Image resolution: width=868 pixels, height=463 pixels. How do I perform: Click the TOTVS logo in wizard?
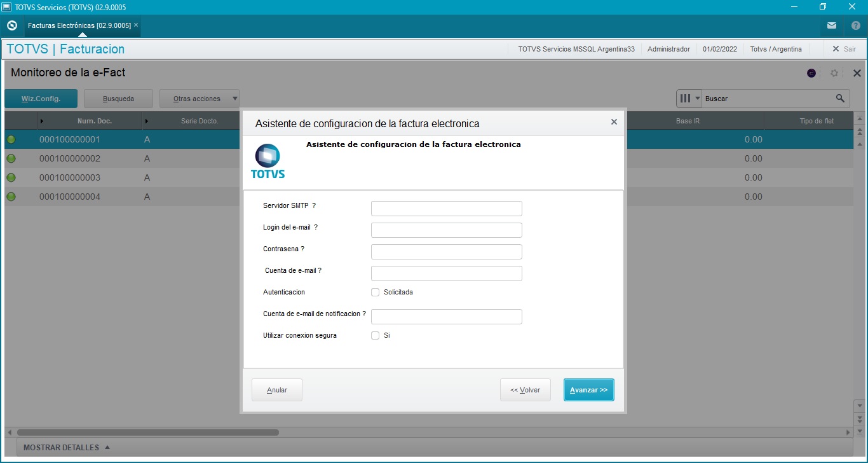click(268, 162)
